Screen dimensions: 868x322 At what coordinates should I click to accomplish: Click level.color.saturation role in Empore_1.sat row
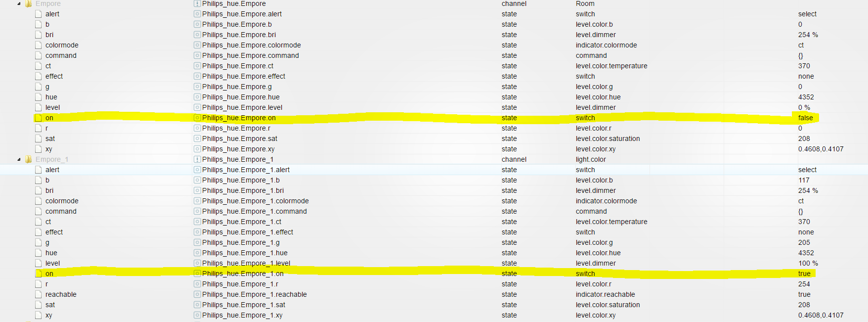tap(608, 305)
